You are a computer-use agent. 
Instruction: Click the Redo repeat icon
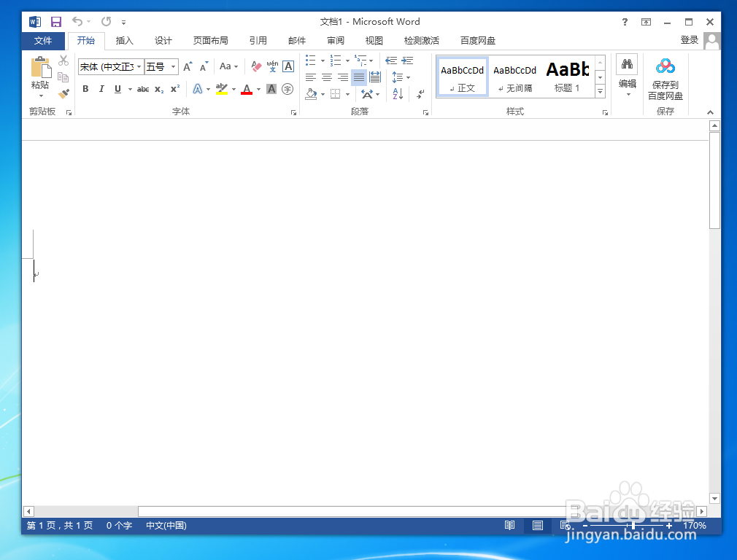click(107, 22)
